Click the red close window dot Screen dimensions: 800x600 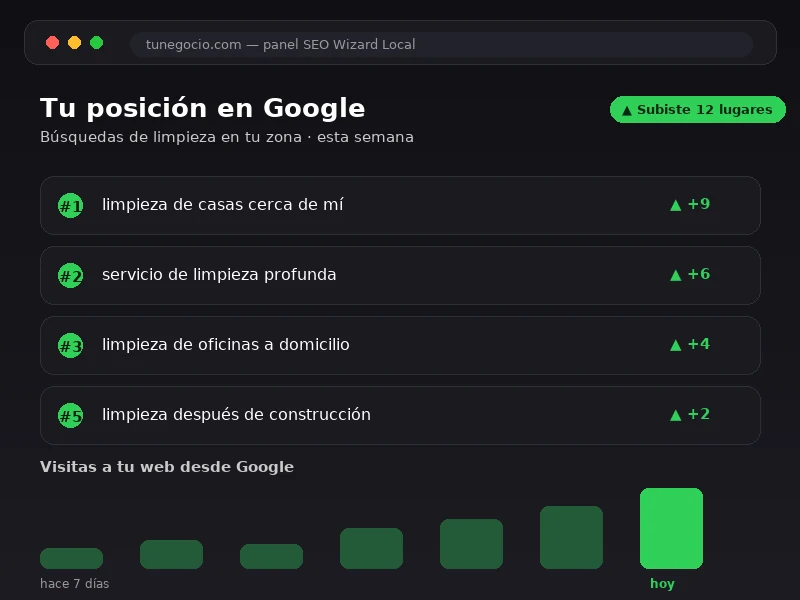(x=53, y=43)
